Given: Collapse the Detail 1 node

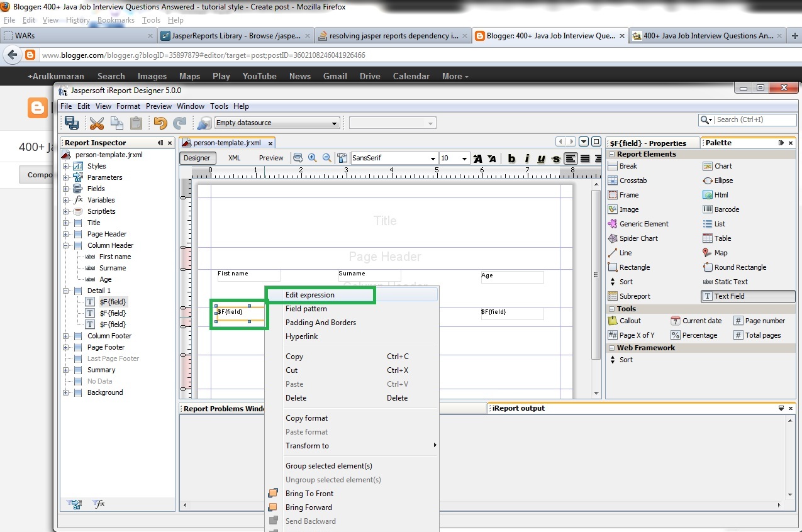Looking at the screenshot, I should 66,291.
